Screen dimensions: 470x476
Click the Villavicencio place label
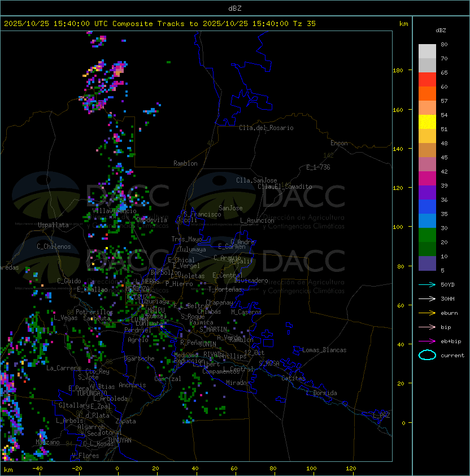pos(114,211)
